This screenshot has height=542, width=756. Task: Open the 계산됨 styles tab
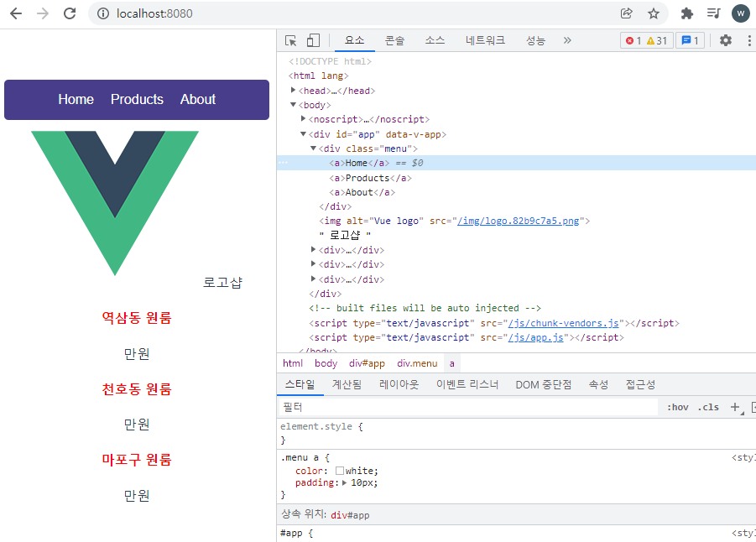tap(347, 384)
